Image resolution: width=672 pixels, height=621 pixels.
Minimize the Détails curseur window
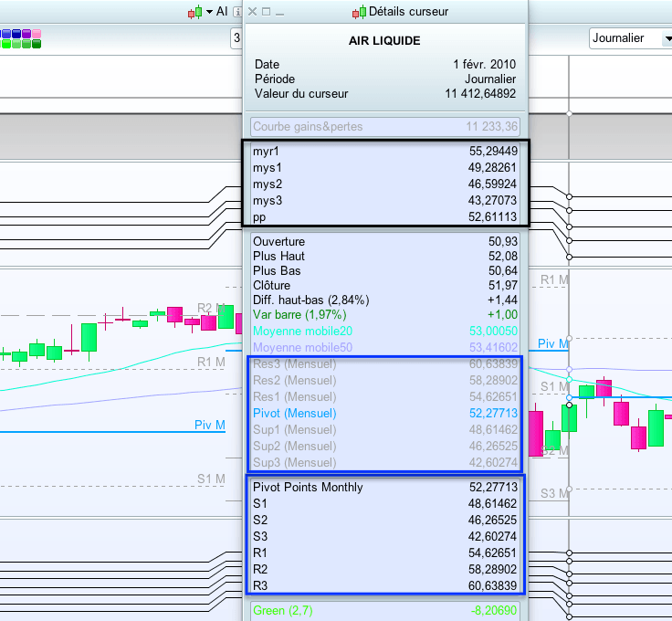click(x=280, y=15)
